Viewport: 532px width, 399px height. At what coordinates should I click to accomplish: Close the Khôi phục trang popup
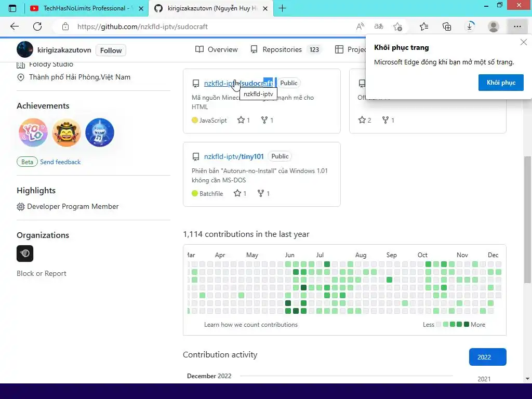point(524,42)
